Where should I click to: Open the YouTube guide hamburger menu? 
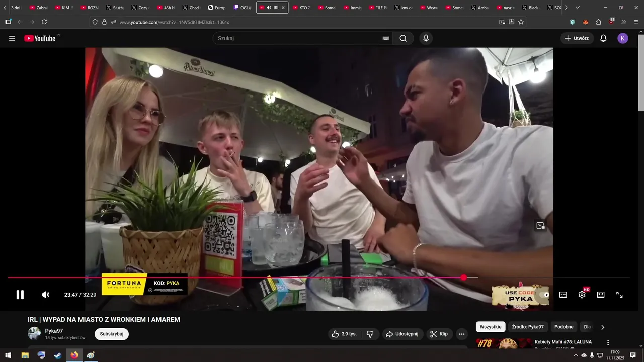[x=12, y=38]
